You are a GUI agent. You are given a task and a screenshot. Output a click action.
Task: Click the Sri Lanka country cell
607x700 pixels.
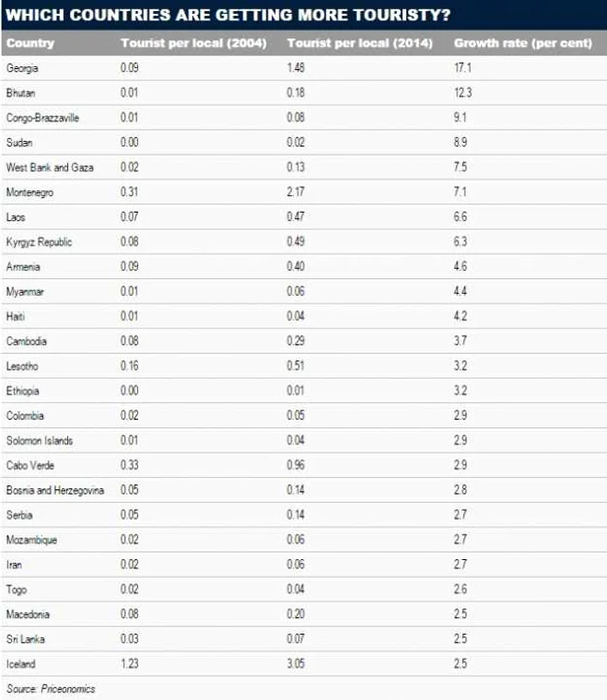coord(25,638)
